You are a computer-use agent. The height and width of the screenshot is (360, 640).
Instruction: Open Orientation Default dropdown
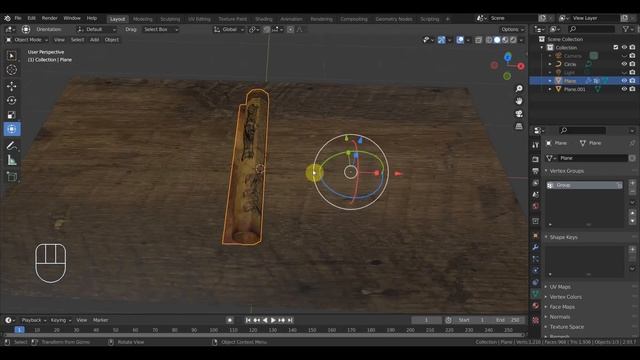96,29
